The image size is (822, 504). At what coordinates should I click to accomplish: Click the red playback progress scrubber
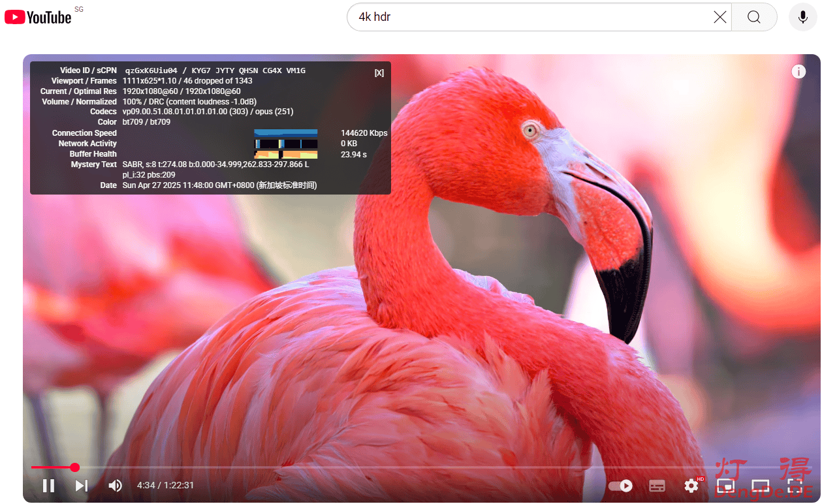pyautogui.click(x=75, y=467)
